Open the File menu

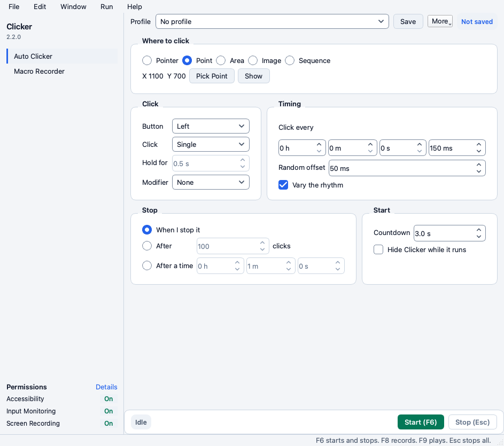point(14,7)
